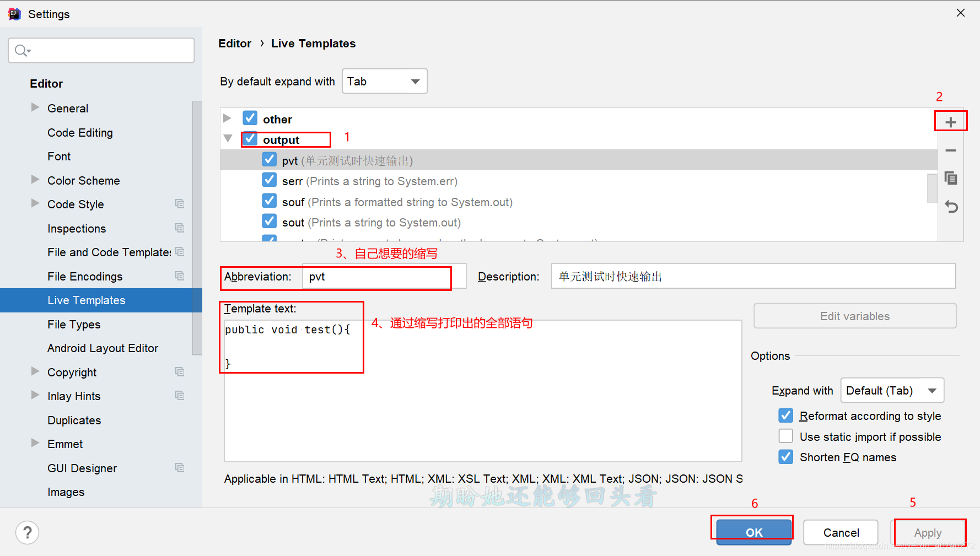Expand the Emmet node
Image resolution: width=980 pixels, height=556 pixels.
35,443
